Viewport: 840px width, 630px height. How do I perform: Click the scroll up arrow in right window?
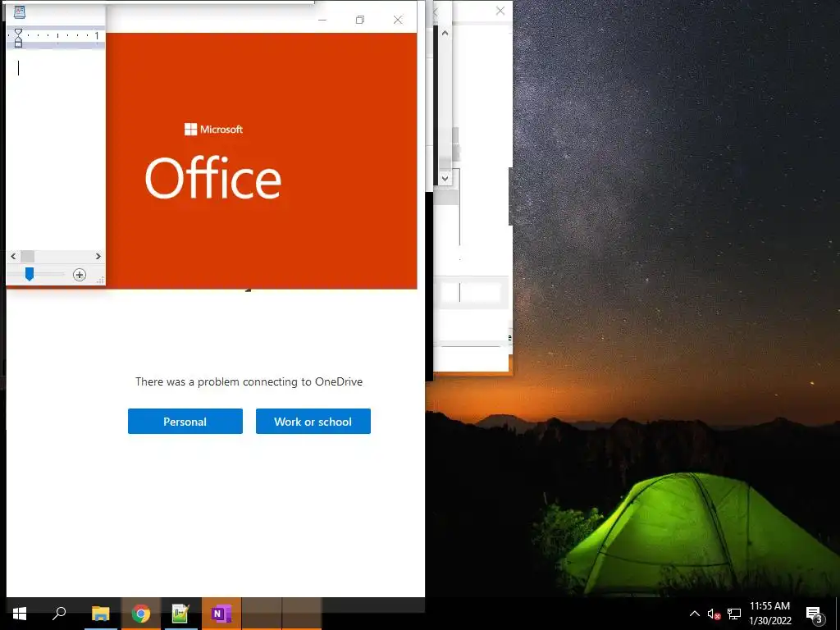[x=445, y=33]
